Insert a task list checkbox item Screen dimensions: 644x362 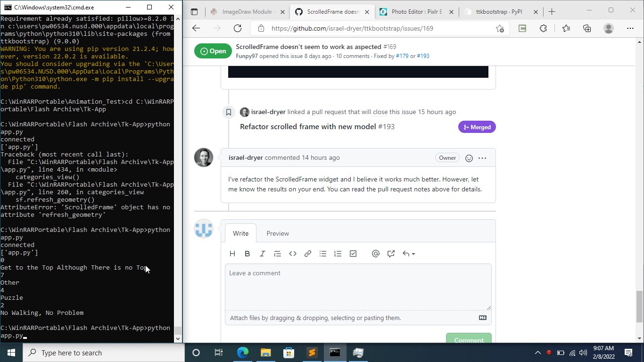[353, 254]
